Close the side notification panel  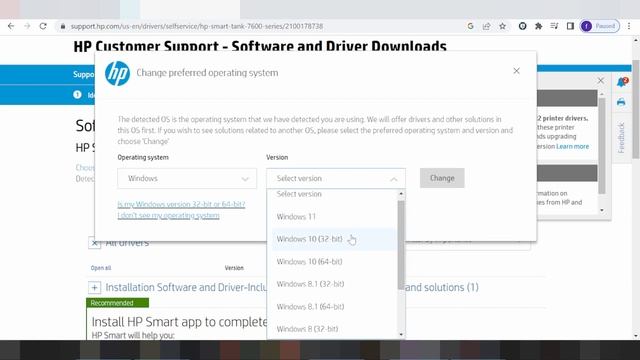[x=600, y=81]
